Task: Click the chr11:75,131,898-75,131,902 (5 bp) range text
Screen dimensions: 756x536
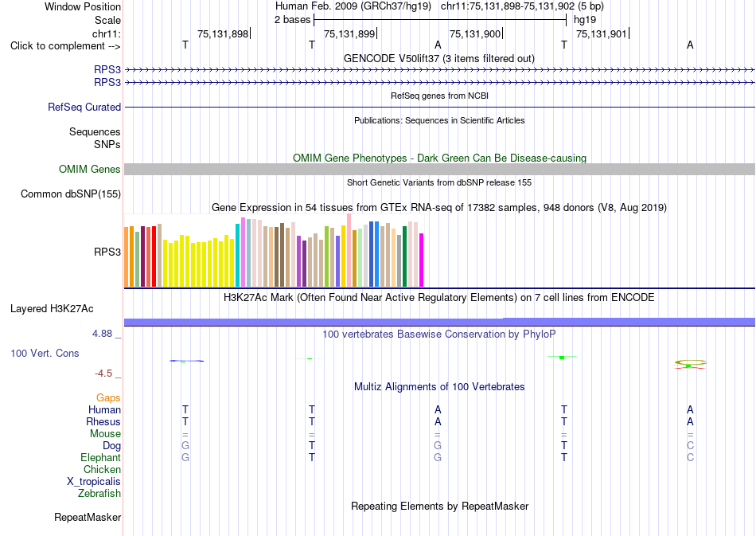Action: [522, 6]
